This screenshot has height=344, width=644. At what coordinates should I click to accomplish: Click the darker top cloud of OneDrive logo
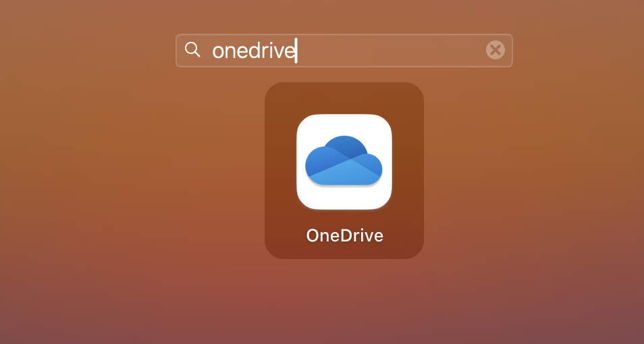tap(344, 146)
